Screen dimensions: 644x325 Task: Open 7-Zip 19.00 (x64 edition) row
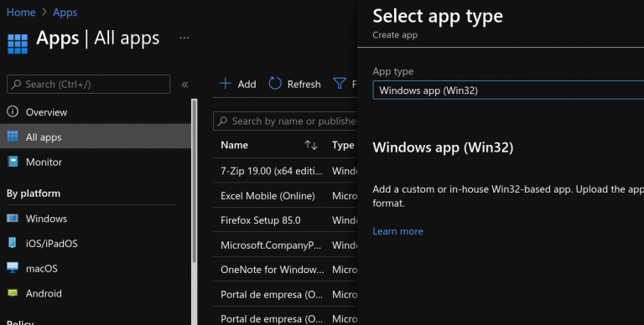pyautogui.click(x=285, y=171)
